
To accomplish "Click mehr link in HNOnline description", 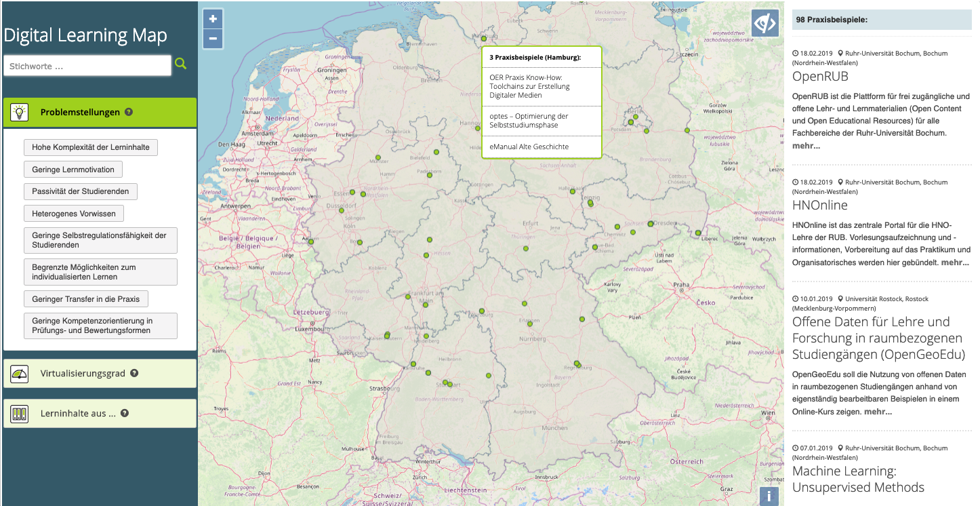I will tap(955, 262).
